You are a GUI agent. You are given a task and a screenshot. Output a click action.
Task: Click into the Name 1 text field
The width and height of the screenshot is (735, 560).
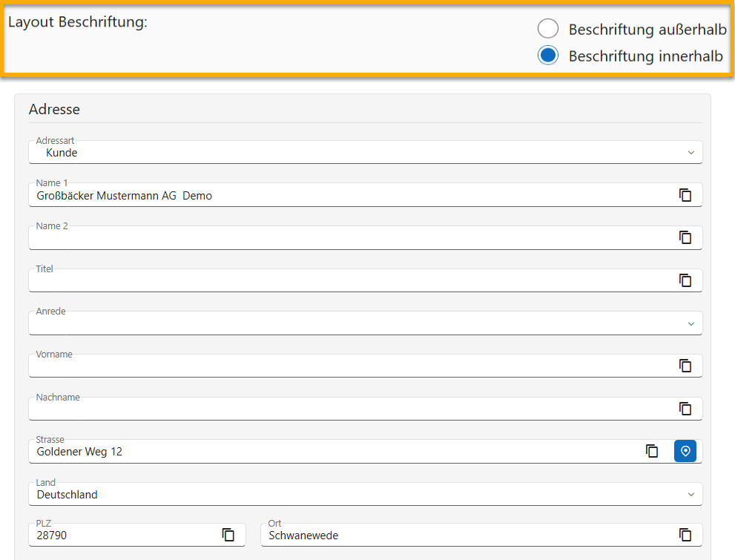pos(349,196)
